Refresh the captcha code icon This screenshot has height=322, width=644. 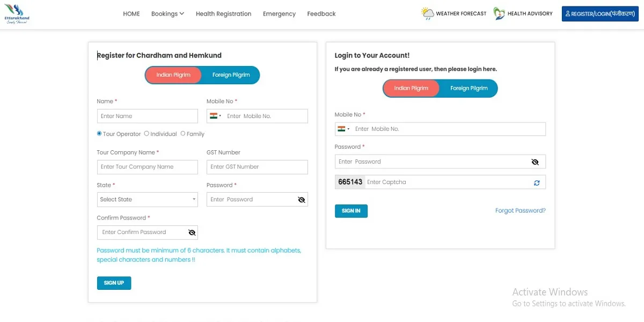pyautogui.click(x=537, y=182)
